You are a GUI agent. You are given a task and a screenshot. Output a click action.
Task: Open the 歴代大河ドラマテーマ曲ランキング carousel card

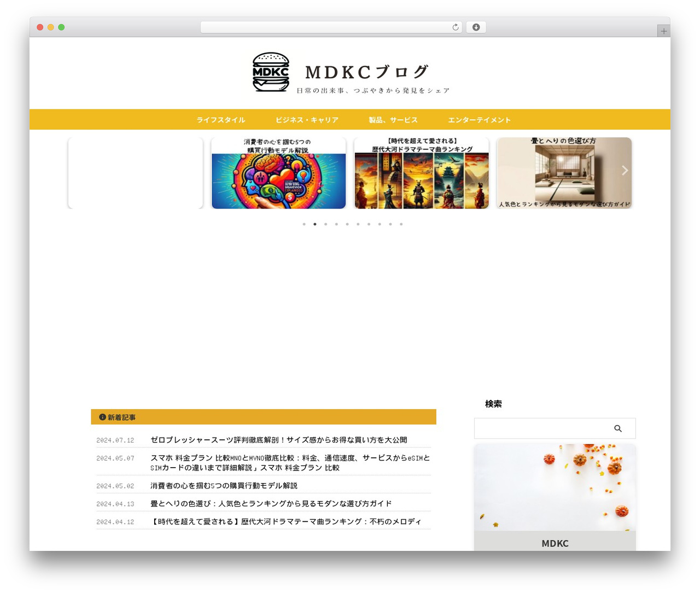tap(422, 173)
